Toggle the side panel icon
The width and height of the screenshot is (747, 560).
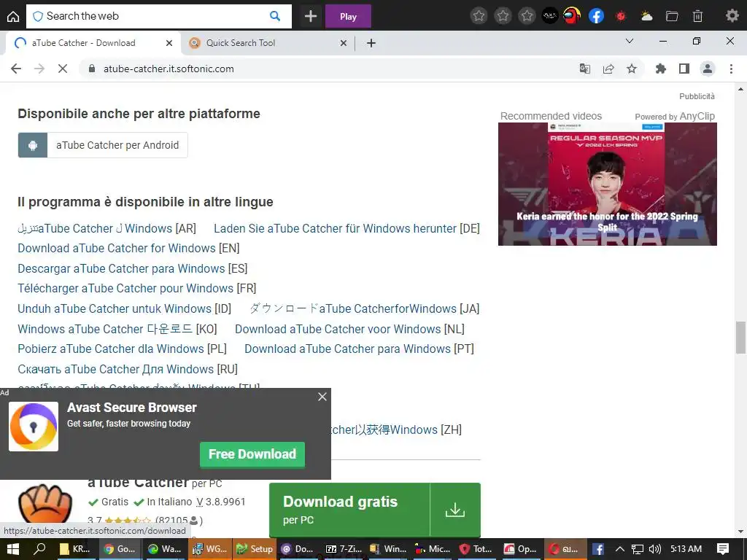(684, 69)
